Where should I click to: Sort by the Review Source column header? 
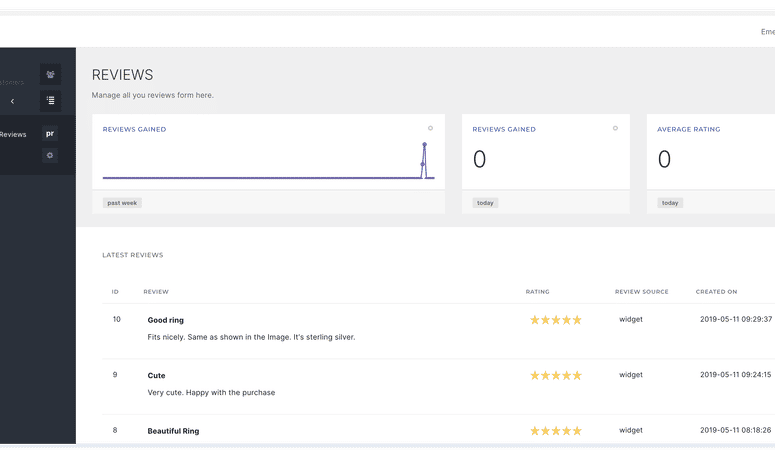click(642, 292)
